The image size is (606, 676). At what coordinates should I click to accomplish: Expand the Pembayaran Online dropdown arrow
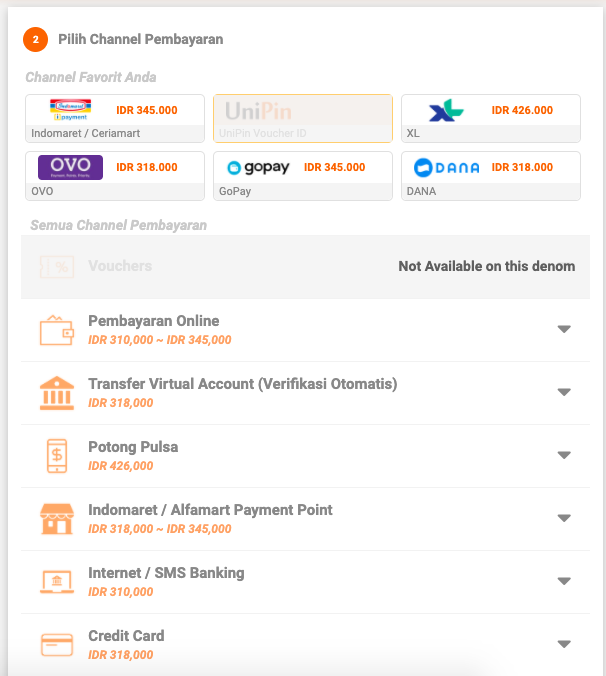(564, 329)
